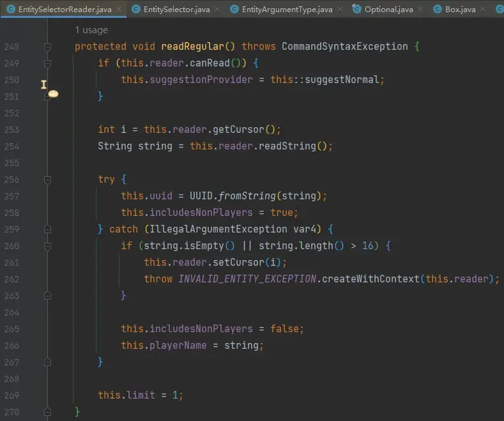Click the uuid field on line 257
The width and height of the screenshot is (504, 421).
pos(161,196)
